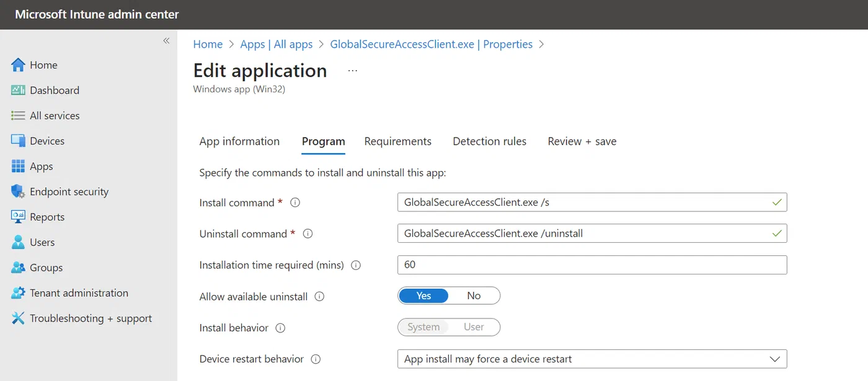Open the Device restart behavior dropdown

[592, 359]
